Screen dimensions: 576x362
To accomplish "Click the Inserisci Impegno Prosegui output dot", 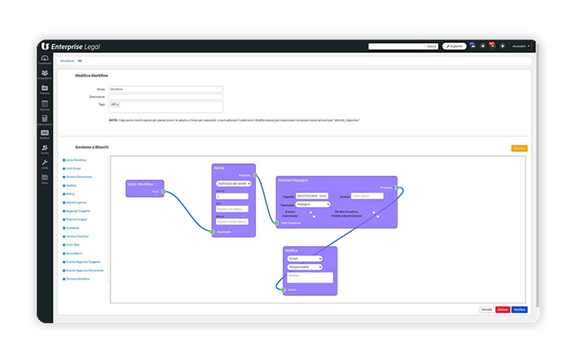I will tap(397, 187).
